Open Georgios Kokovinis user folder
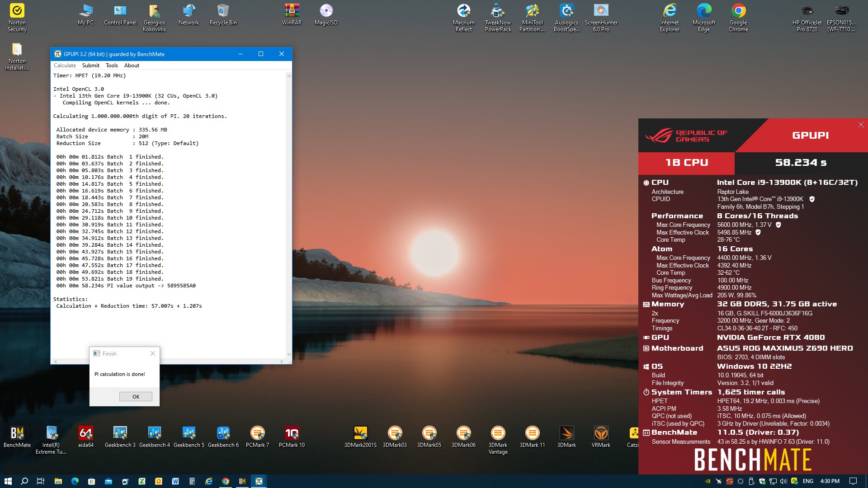This screenshot has height=488, width=868. [x=154, y=18]
